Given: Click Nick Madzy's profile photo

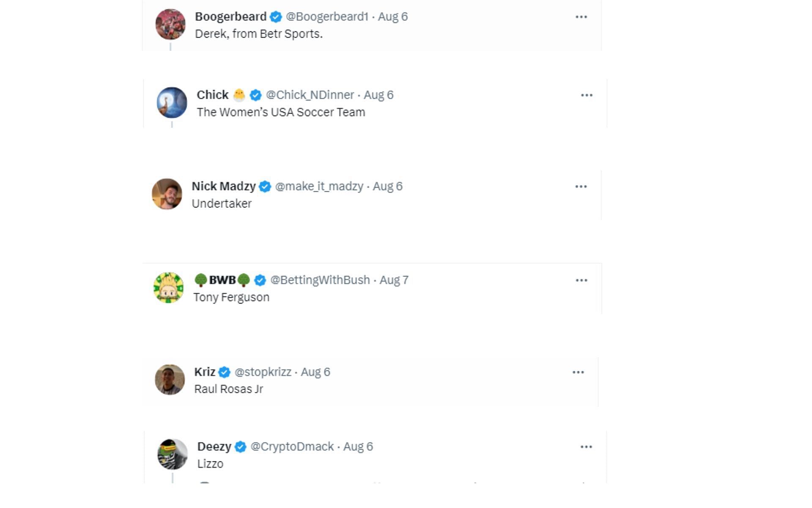Looking at the screenshot, I should click(167, 194).
